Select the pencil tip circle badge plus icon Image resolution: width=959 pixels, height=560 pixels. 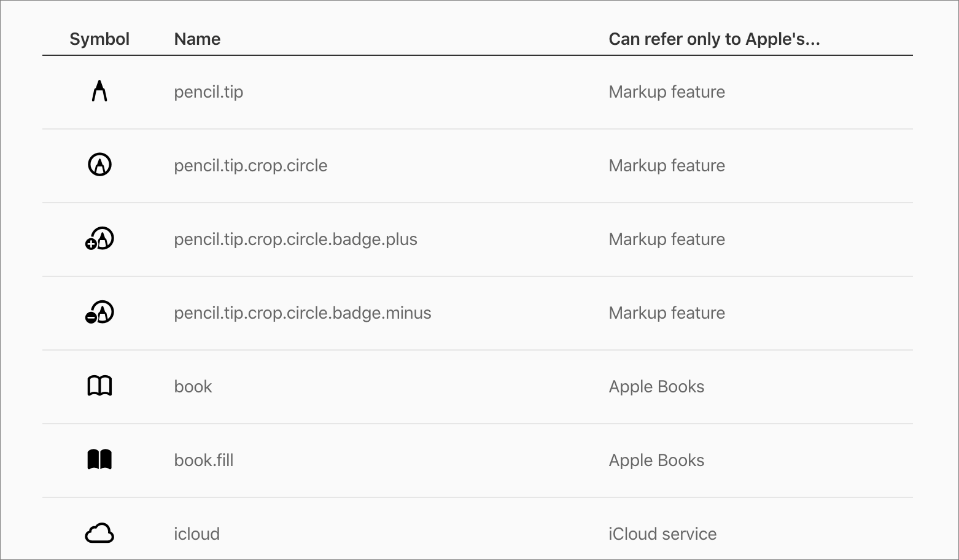click(x=99, y=239)
